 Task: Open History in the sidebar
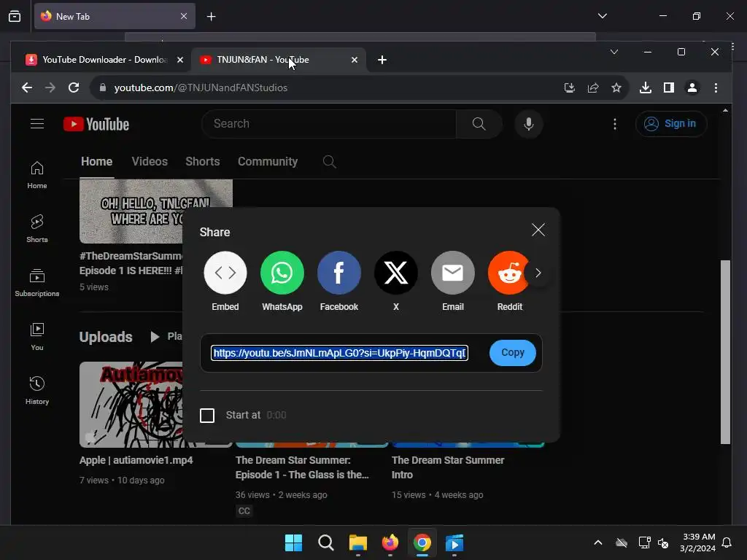(37, 391)
